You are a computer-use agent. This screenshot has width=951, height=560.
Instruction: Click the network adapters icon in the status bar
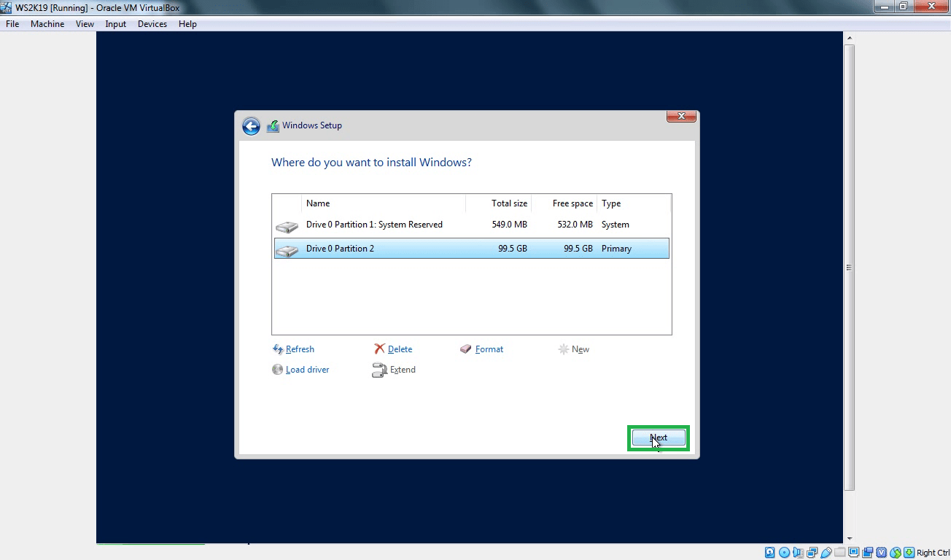click(x=812, y=553)
